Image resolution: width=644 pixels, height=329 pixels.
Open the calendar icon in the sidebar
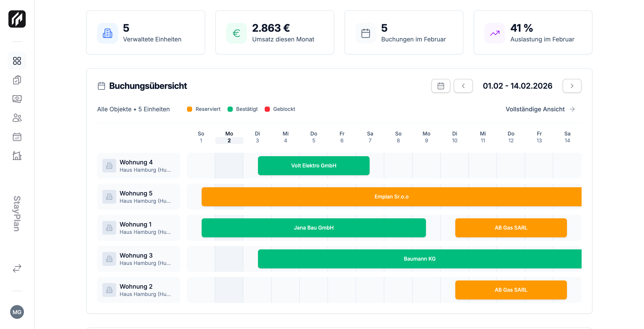[x=17, y=137]
